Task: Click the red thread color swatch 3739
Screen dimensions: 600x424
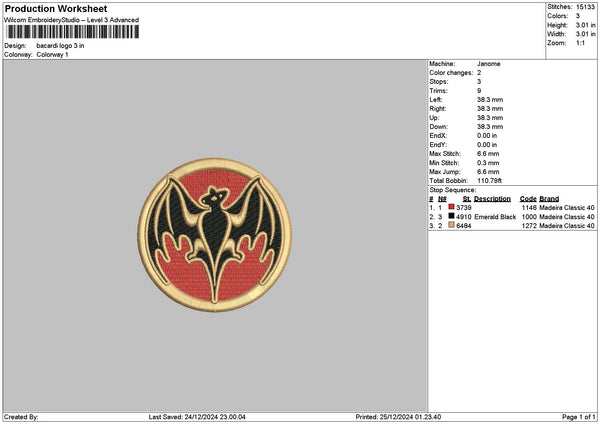Action: click(x=452, y=207)
